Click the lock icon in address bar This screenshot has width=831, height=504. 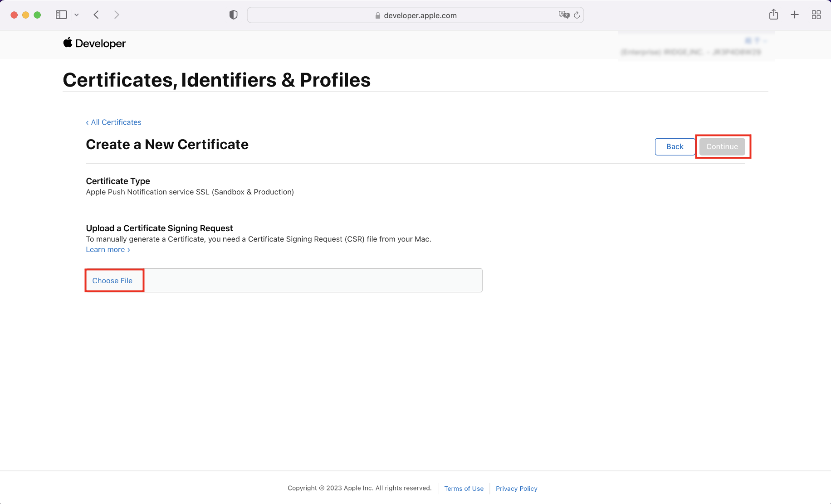coord(377,15)
